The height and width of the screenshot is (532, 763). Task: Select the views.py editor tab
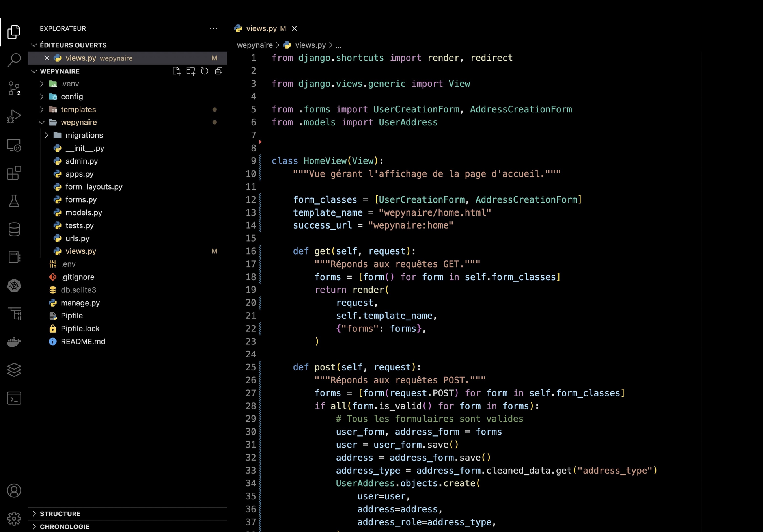coord(261,28)
